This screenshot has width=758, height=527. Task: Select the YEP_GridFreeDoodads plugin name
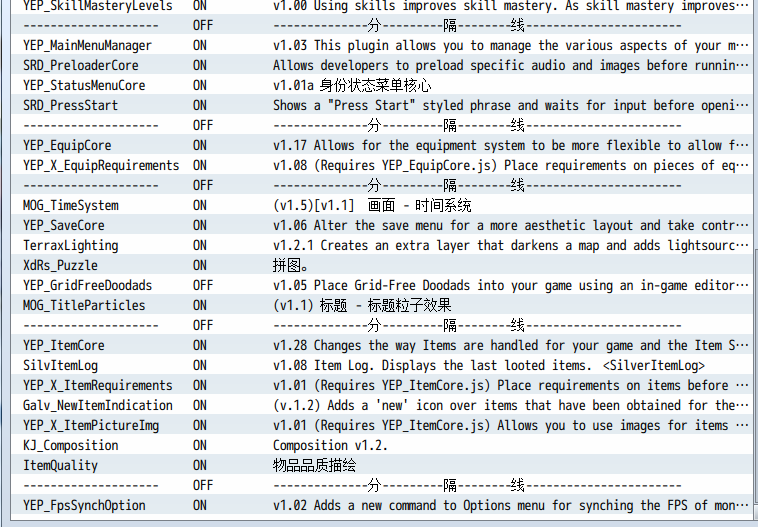click(87, 285)
